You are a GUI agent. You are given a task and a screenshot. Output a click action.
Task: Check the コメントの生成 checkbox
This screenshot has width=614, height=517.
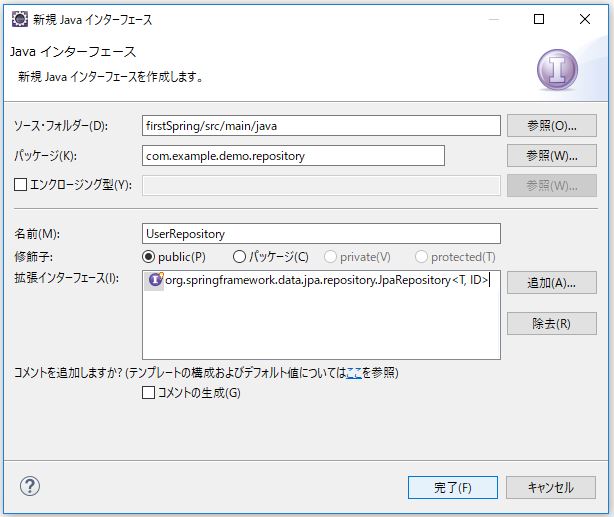click(x=148, y=392)
